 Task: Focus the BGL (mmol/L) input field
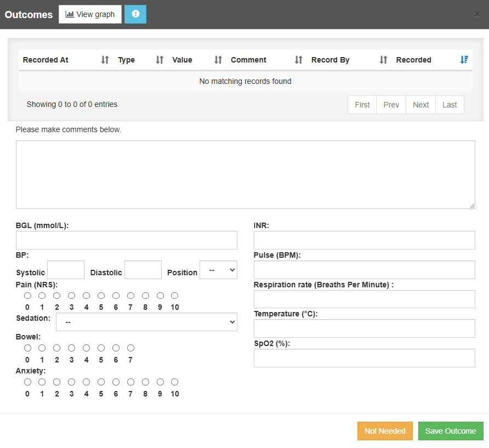[127, 240]
